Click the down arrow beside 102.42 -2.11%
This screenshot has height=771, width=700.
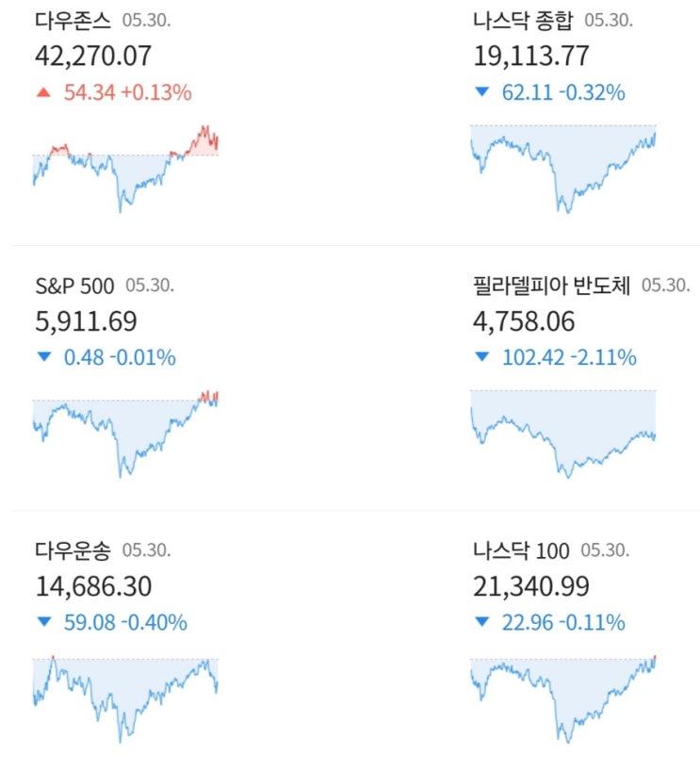[x=482, y=358]
